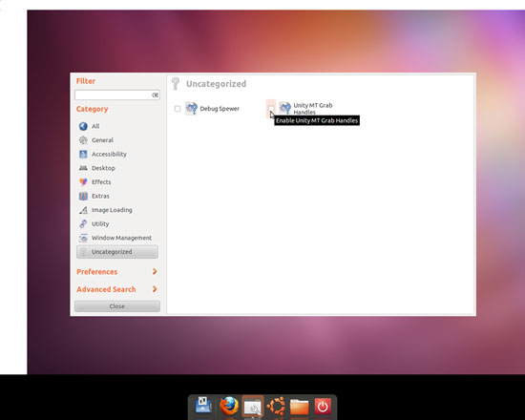The image size is (525, 420).
Task: Open the orange folder dock icon
Action: tap(299, 407)
